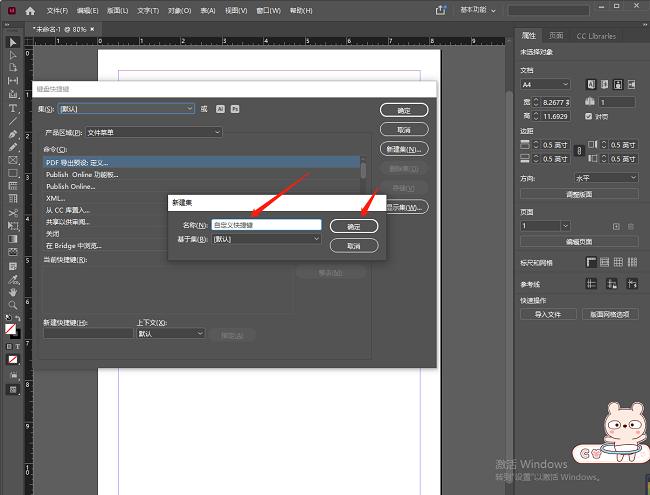Click 确定 in the 新建集 dialog
The height and width of the screenshot is (495, 650).
pos(353,226)
